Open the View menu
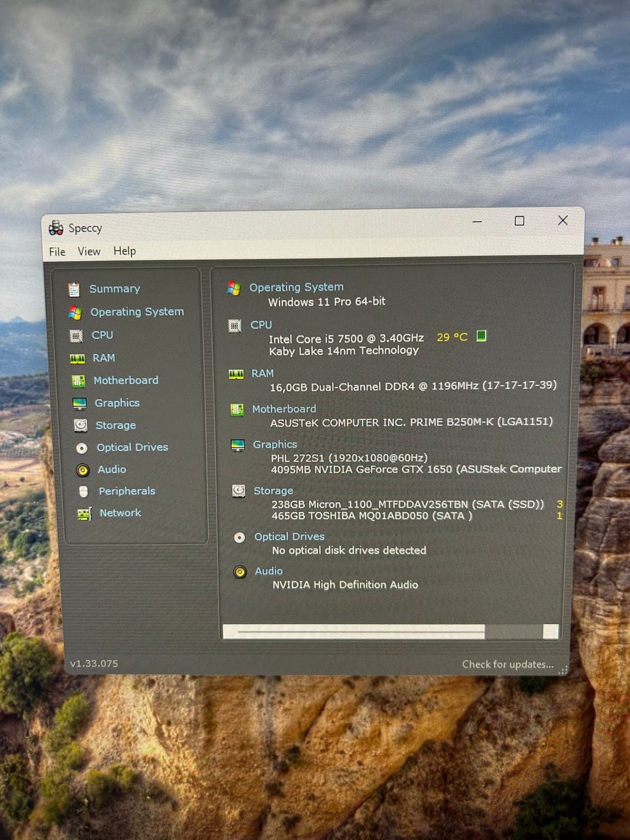The image size is (630, 840). tap(89, 251)
